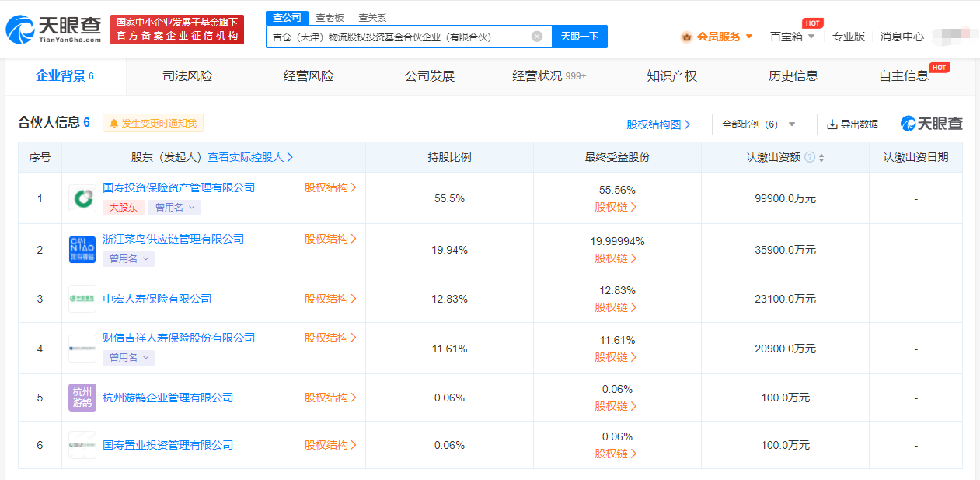The width and height of the screenshot is (980, 480).
Task: Select the 99900.0万元 contribution cell
Action: tap(785, 198)
